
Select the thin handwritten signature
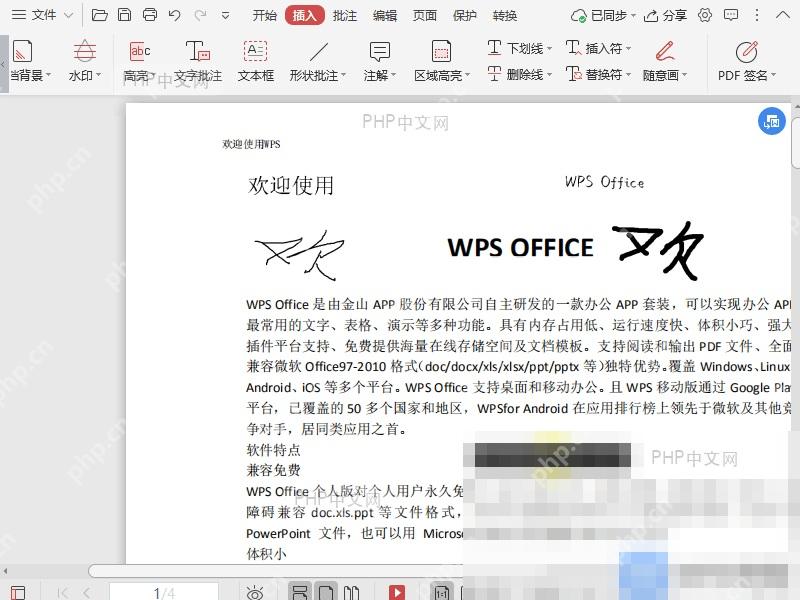[299, 255]
